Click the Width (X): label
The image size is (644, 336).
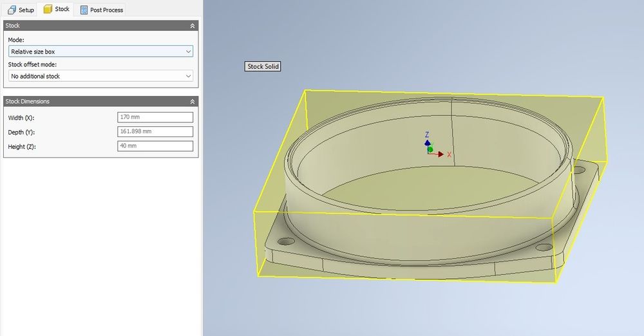pyautogui.click(x=21, y=118)
